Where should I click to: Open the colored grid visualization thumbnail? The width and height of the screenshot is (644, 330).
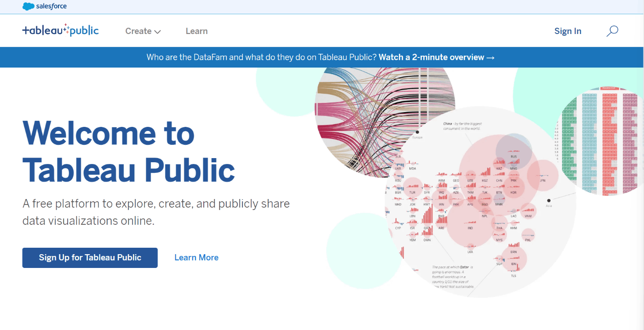coord(600,140)
